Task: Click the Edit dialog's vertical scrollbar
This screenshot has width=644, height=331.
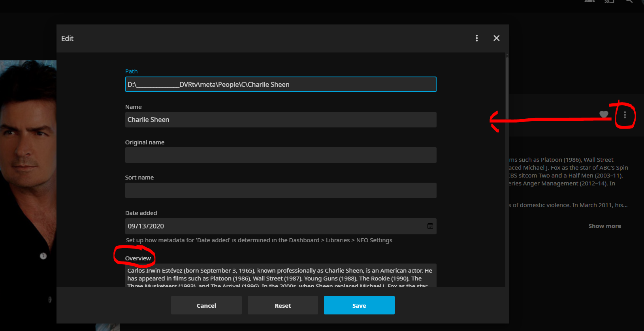Action: pos(507,87)
